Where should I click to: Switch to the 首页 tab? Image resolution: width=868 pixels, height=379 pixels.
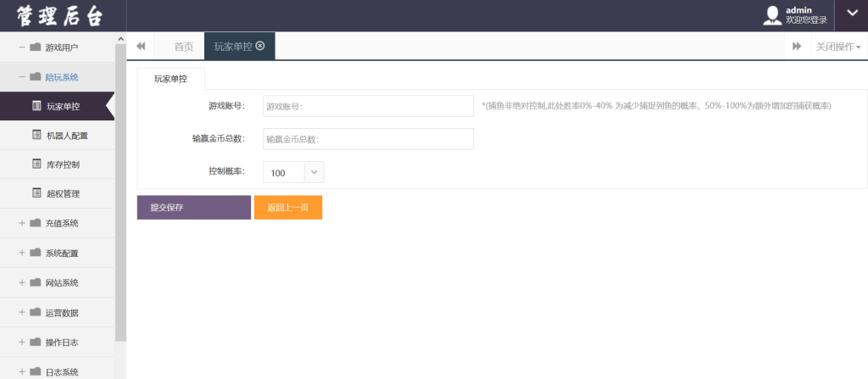184,47
